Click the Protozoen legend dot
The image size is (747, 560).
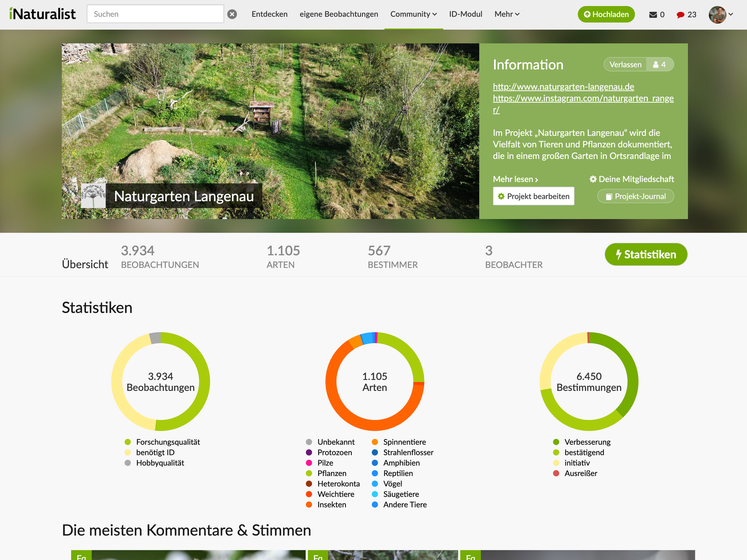coord(309,453)
